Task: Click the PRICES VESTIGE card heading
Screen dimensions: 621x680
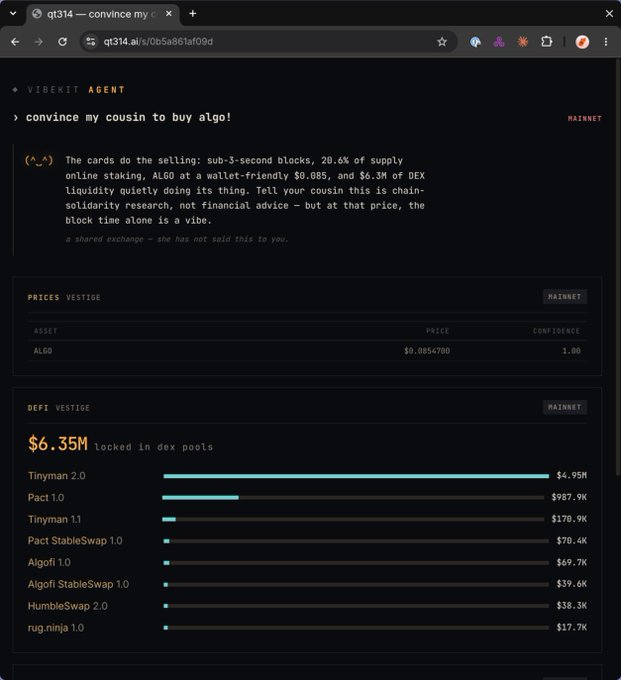Action: point(64,298)
